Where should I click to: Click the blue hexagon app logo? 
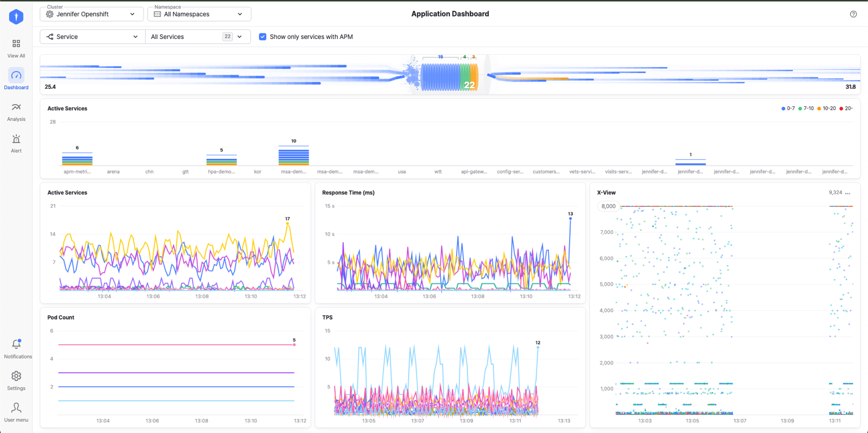[x=16, y=17]
